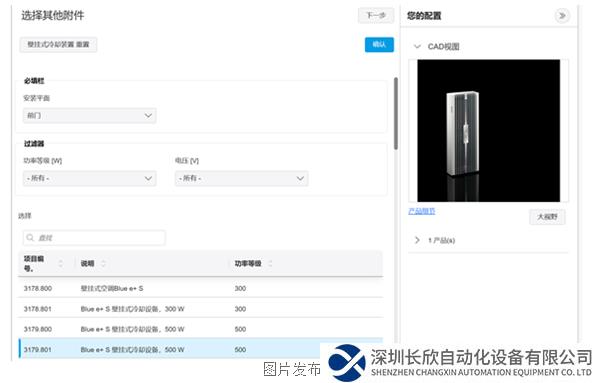Screen dimensions: 600x383
Task: Expand the 1 产品 section
Action: 417,240
